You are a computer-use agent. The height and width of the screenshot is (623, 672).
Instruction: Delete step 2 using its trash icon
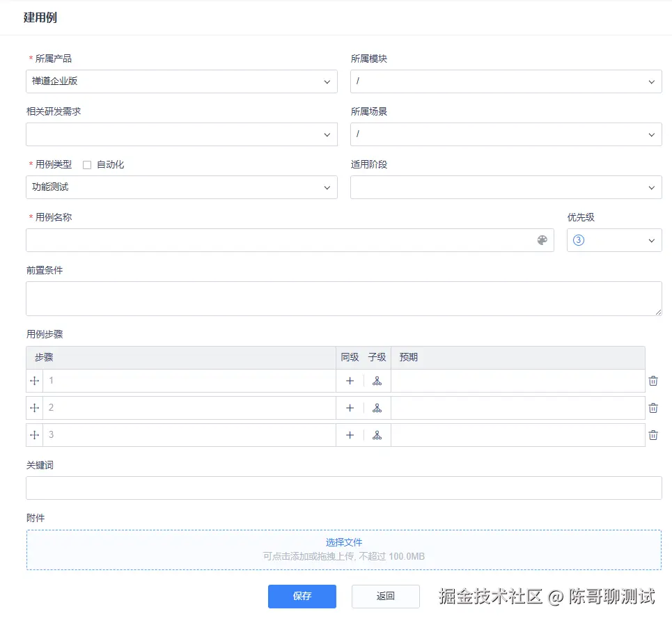[653, 408]
